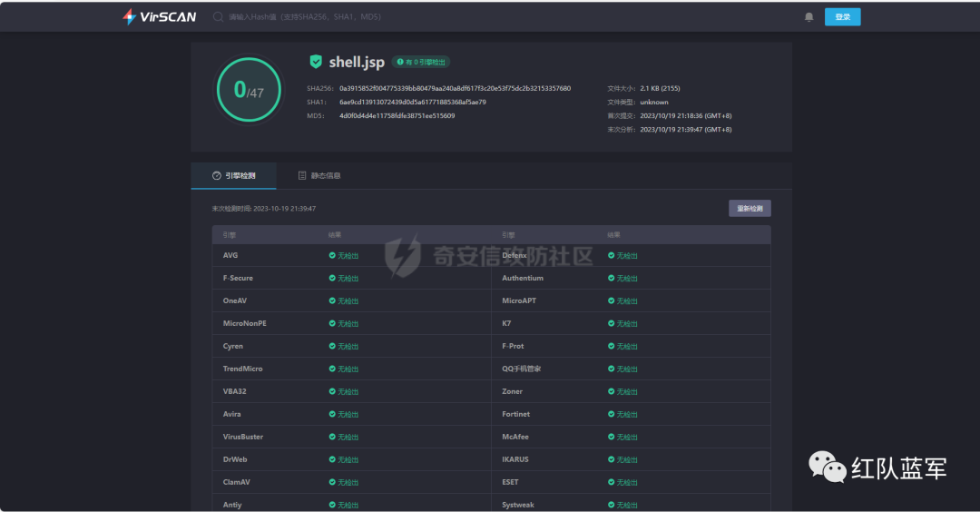Open the notification bell
980x512 pixels.
click(808, 17)
